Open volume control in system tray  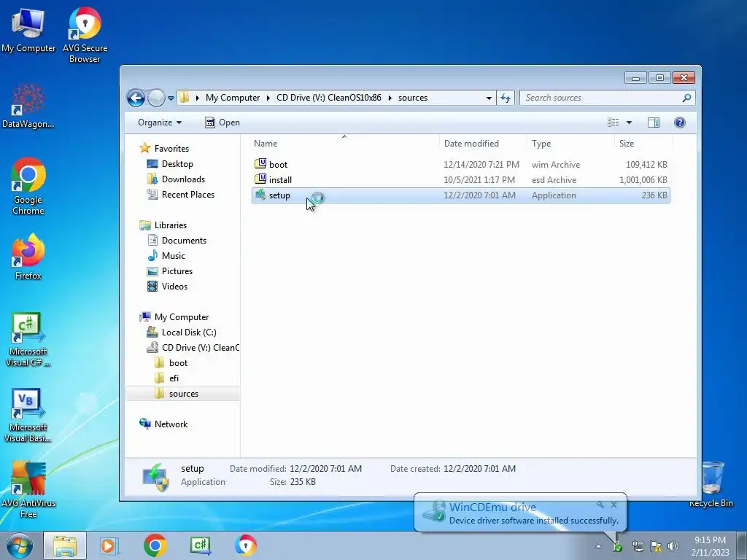[673, 547]
